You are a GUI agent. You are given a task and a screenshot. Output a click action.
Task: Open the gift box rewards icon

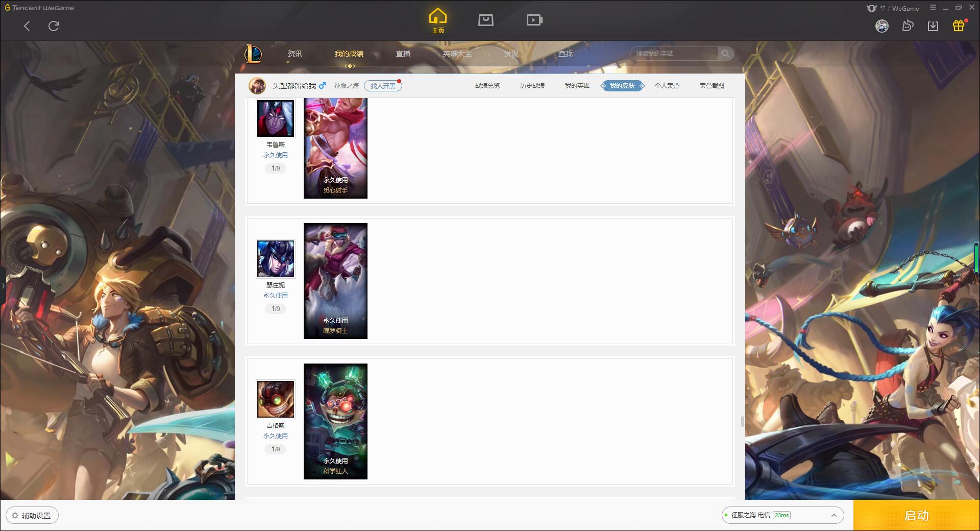(959, 26)
